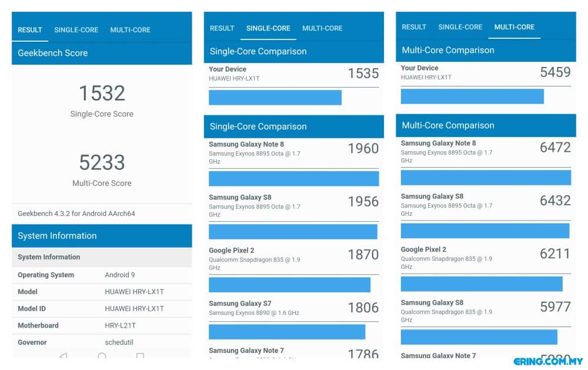Click the 1960 single-core score

tap(363, 148)
